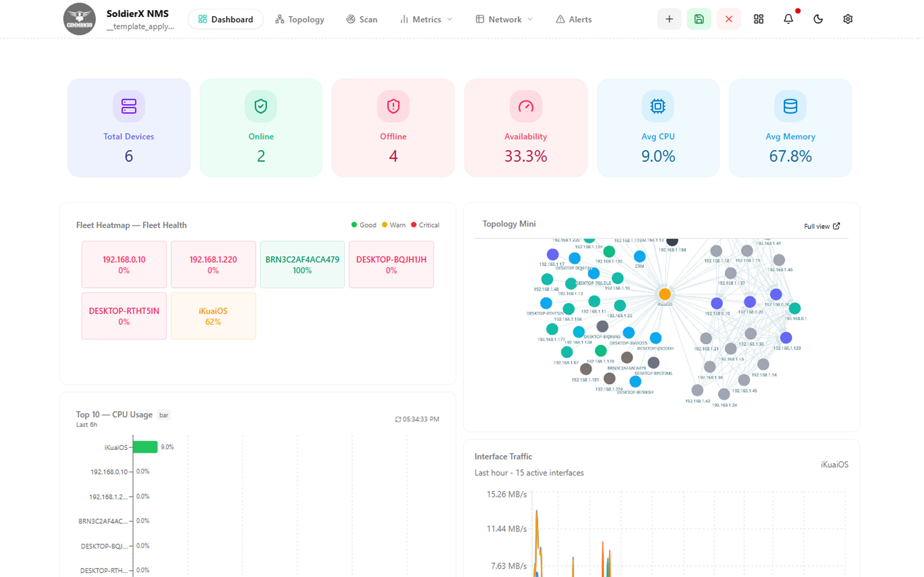
Task: Click the 192.168.0.10 CPU chart label
Action: tap(109, 472)
